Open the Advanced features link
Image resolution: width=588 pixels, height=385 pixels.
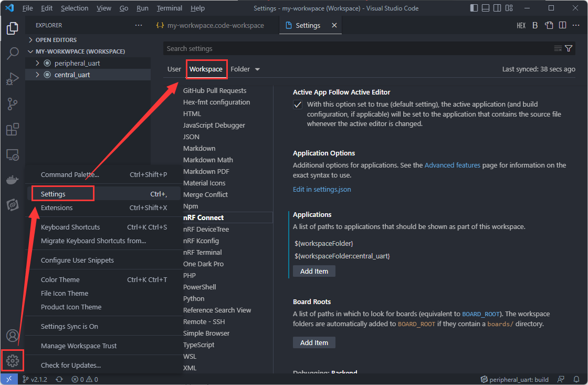[x=452, y=165]
